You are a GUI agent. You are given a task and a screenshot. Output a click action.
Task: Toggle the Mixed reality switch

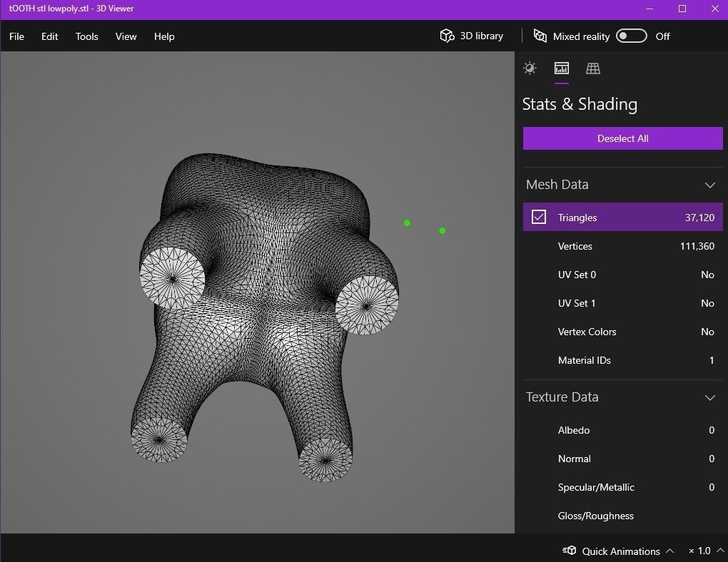click(x=632, y=36)
